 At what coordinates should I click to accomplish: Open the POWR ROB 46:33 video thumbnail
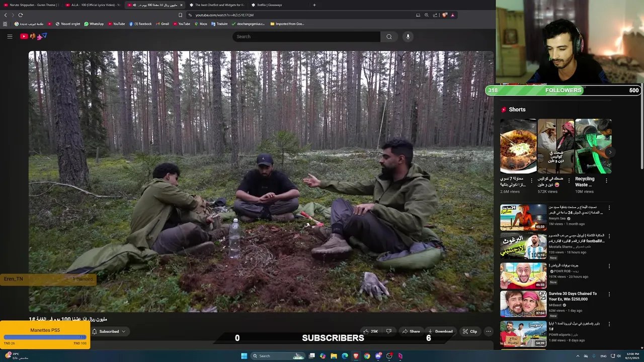click(523, 276)
